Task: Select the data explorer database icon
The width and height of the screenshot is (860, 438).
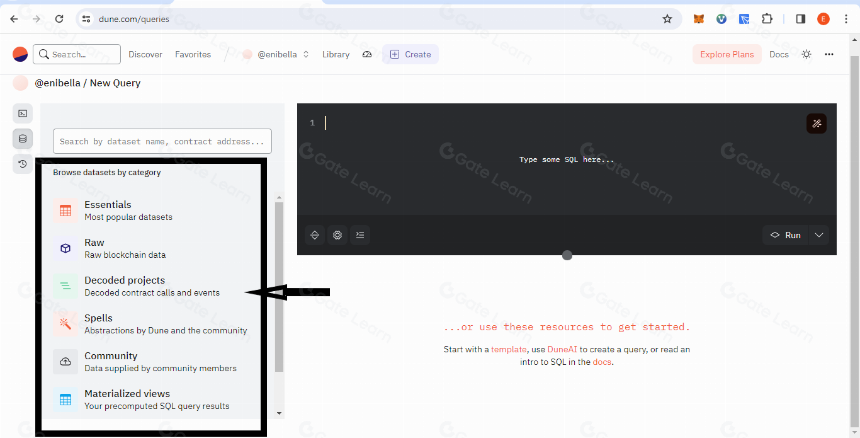Action: (22, 139)
